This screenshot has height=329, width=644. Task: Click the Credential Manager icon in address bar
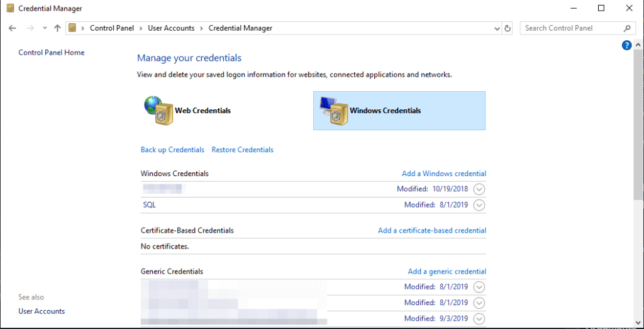click(x=73, y=28)
